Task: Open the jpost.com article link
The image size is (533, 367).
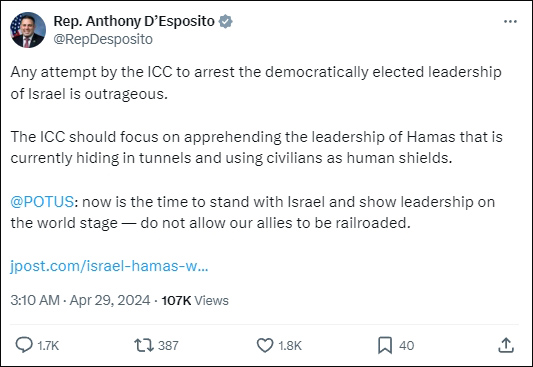Action: tap(109, 266)
